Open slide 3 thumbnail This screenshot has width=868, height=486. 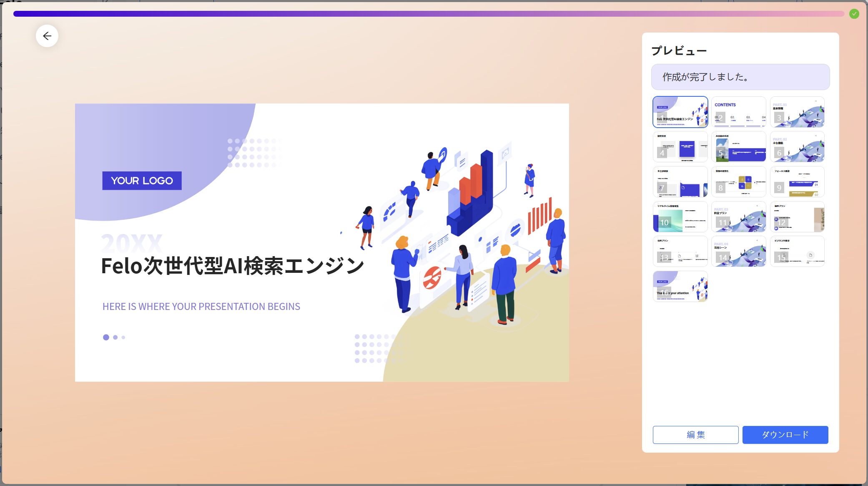(x=797, y=112)
